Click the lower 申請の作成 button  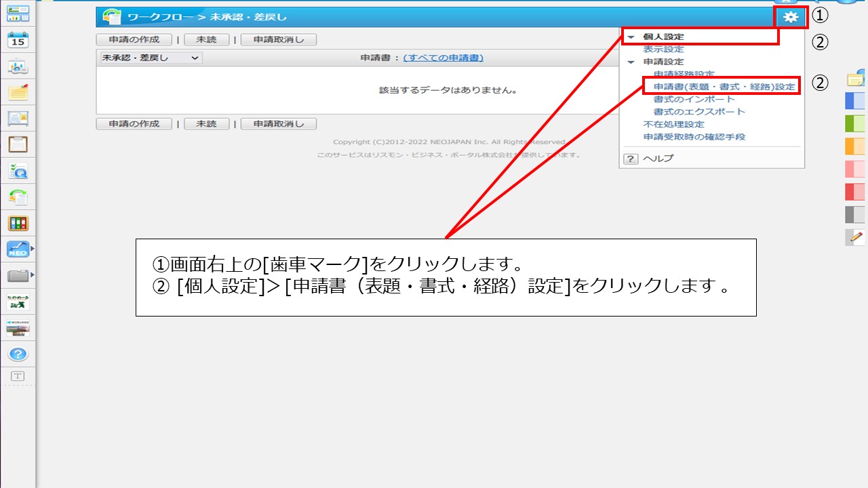pyautogui.click(x=135, y=124)
